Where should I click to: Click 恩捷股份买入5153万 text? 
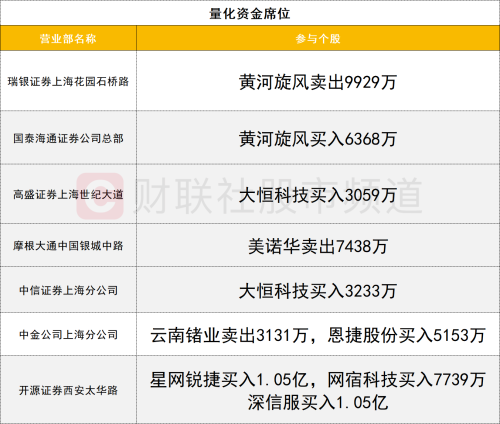pos(406,335)
